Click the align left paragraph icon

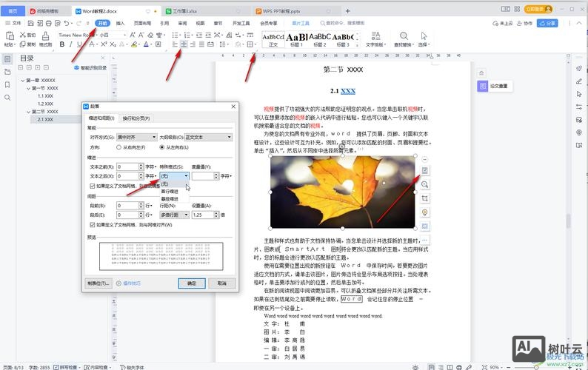point(175,44)
